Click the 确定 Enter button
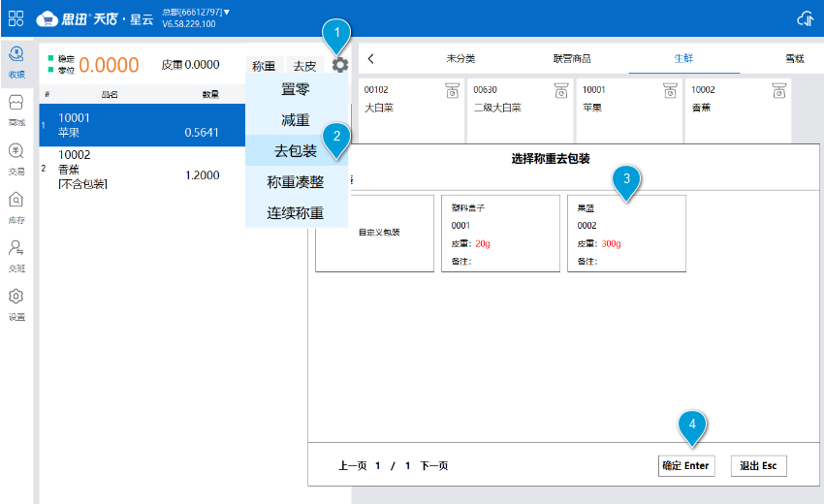 (686, 465)
